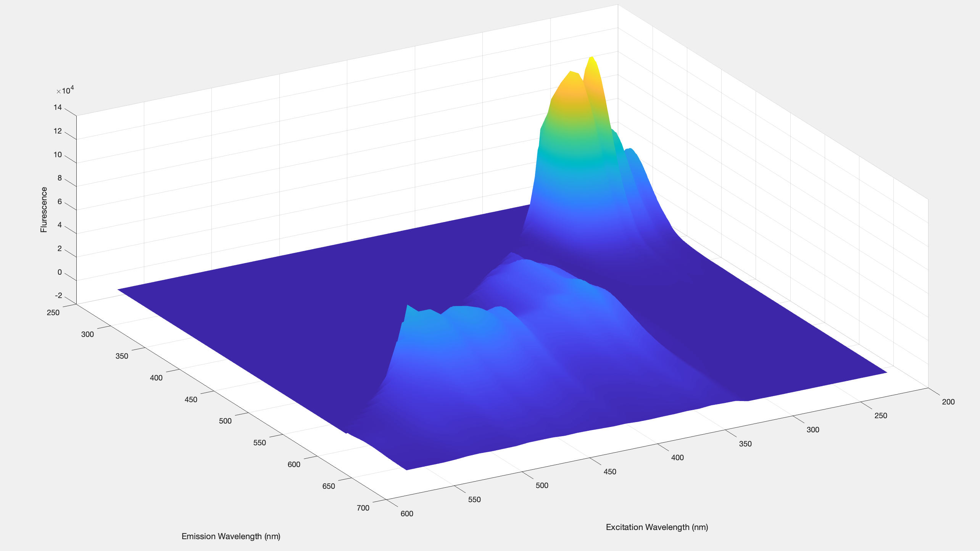Click the 500 tick on the excitation axis
Image resolution: width=980 pixels, height=551 pixels.
pyautogui.click(x=542, y=485)
